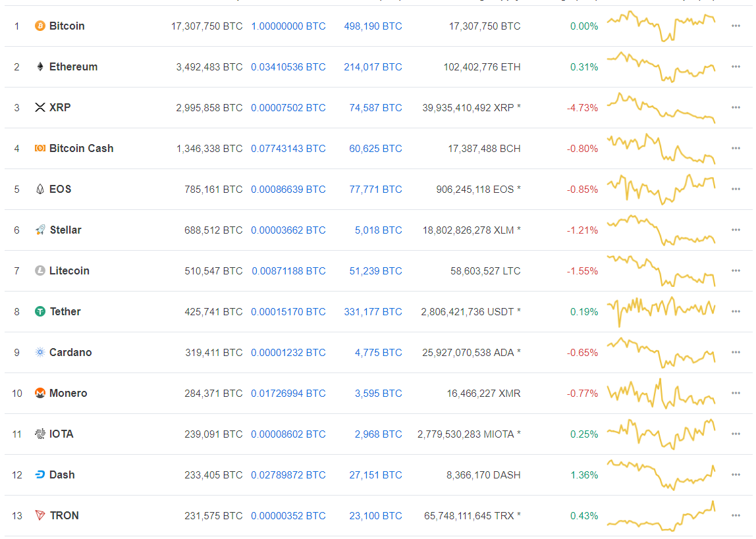Click the Bitcoin coin logo icon
The width and height of the screenshot is (756, 539).
[x=40, y=26]
